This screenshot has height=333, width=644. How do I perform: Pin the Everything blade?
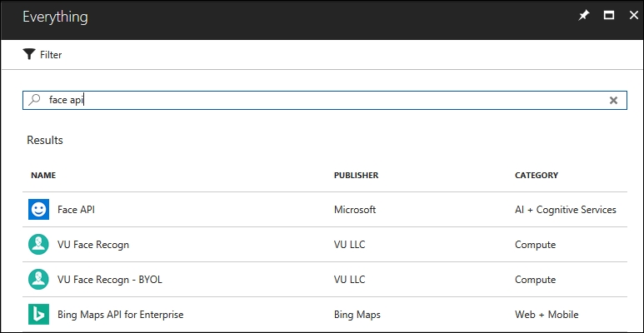pyautogui.click(x=584, y=16)
